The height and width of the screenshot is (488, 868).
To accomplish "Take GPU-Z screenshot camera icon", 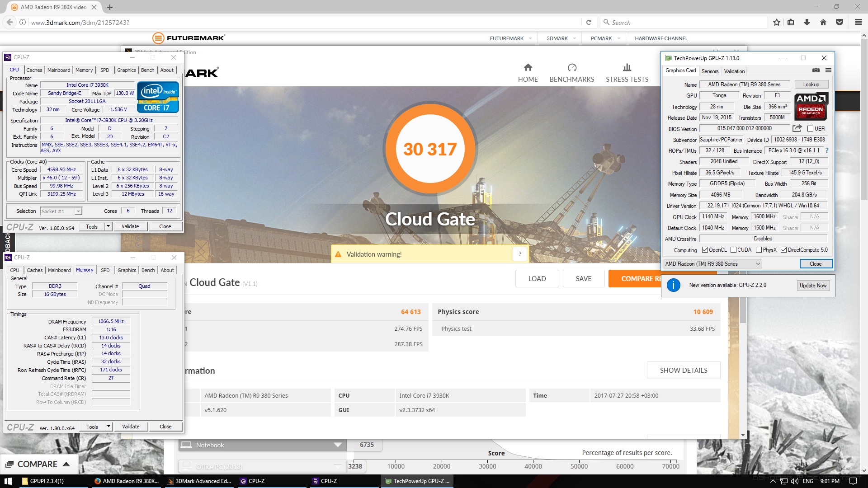I will [816, 70].
